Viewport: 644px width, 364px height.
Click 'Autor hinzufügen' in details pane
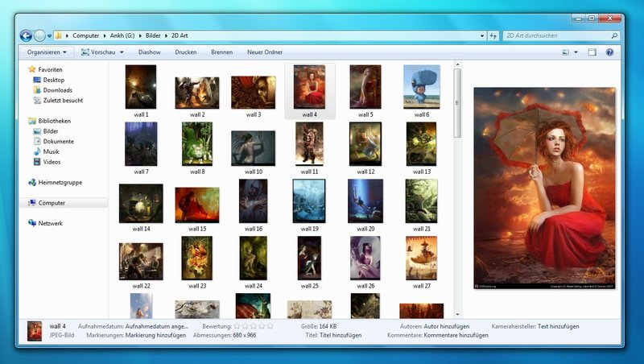[x=447, y=326]
